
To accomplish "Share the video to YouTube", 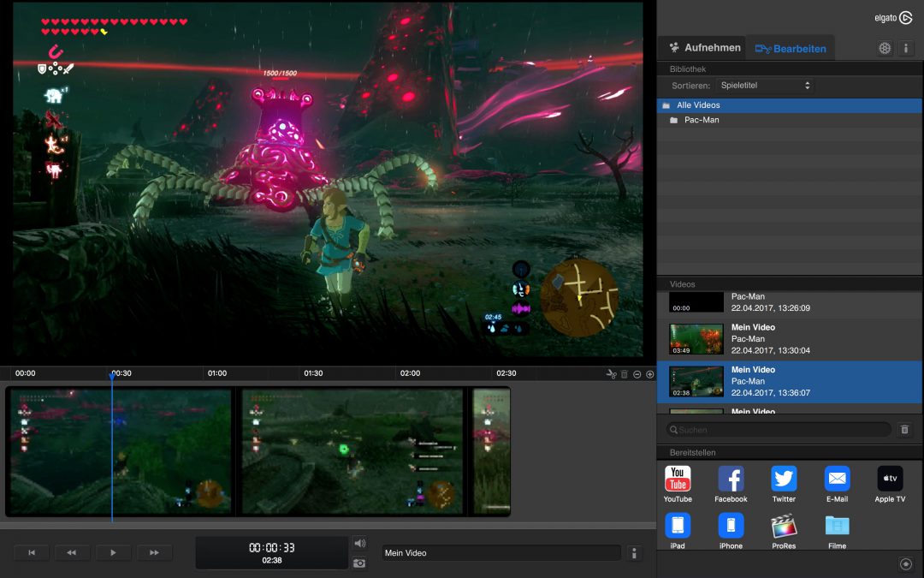I will point(678,484).
